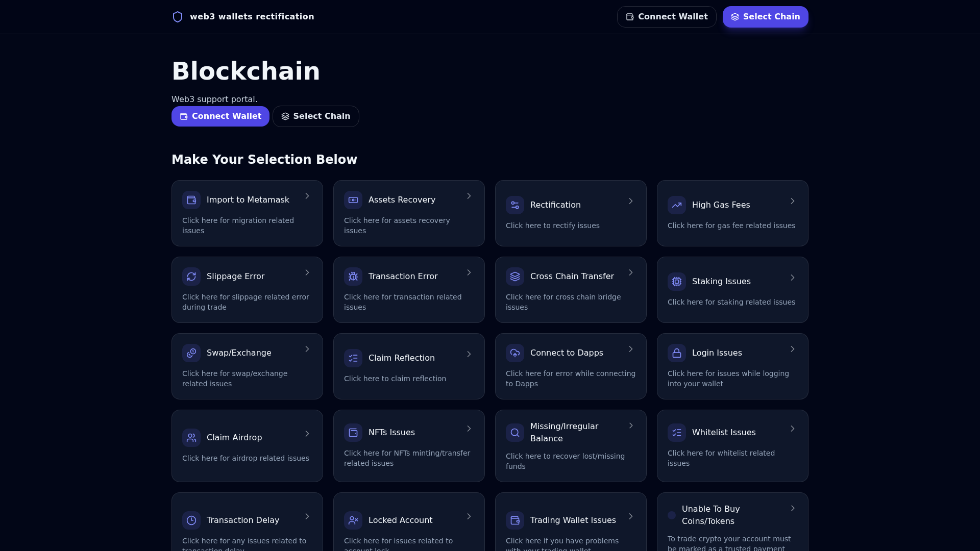Image resolution: width=980 pixels, height=551 pixels.
Task: Expand the Claim Airdrop chevron arrow
Action: pos(307,434)
